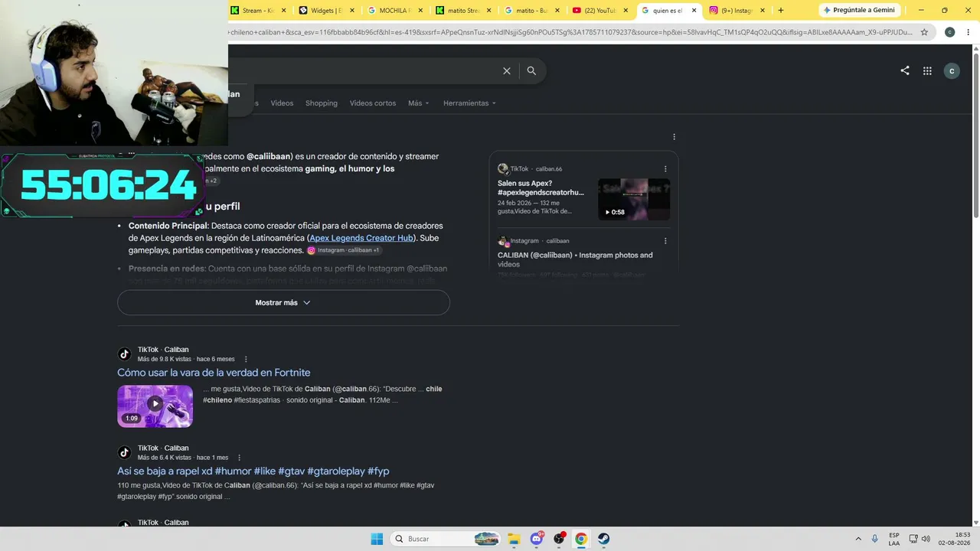Screen dimensions: 980x551
Task: Follow the Apex Legends Creator Hub link
Action: (x=361, y=238)
